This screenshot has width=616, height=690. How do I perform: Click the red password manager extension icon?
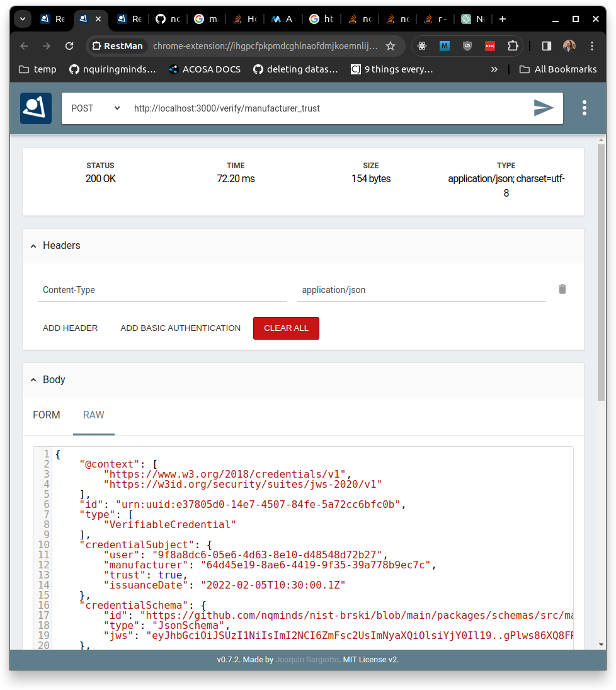click(490, 46)
